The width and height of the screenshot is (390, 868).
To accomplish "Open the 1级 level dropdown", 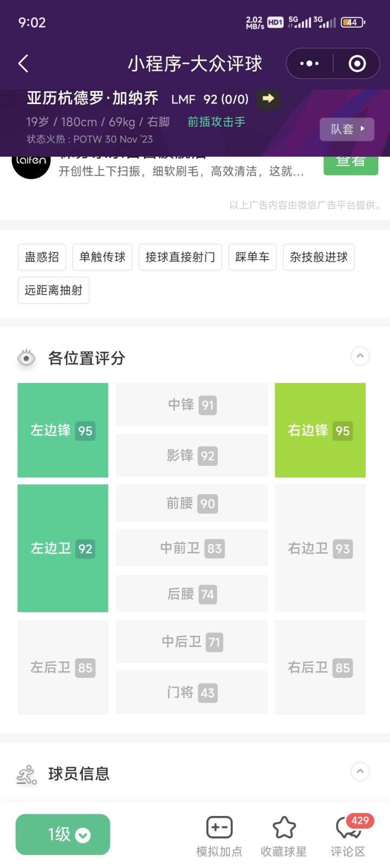I will (x=63, y=834).
